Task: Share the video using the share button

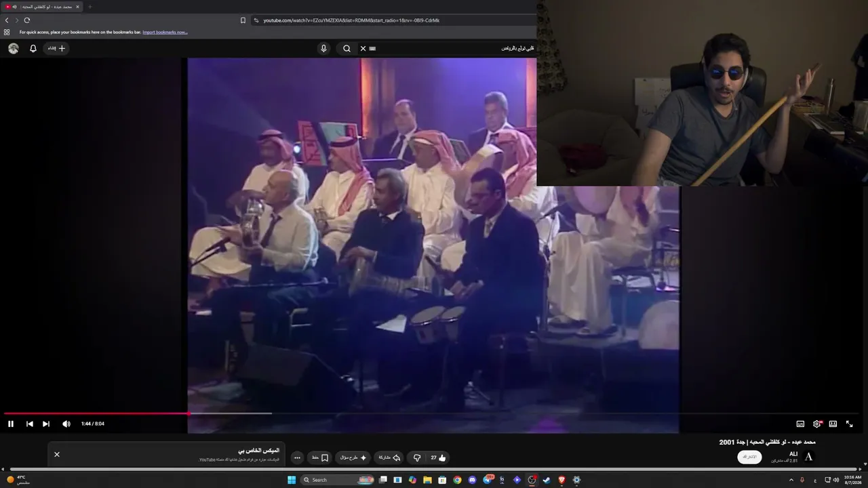Action: [389, 457]
